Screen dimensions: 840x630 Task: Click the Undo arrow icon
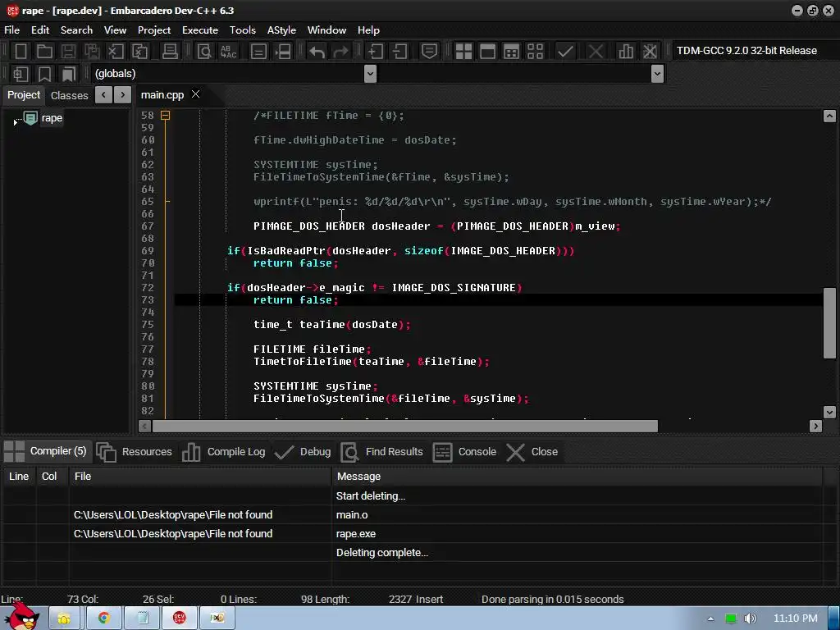[x=317, y=52]
